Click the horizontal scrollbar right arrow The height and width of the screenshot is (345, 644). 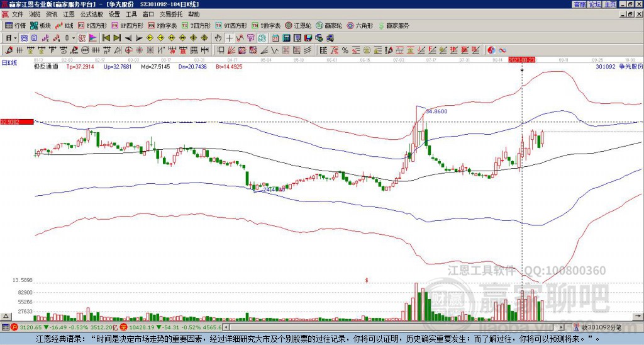[561, 327]
